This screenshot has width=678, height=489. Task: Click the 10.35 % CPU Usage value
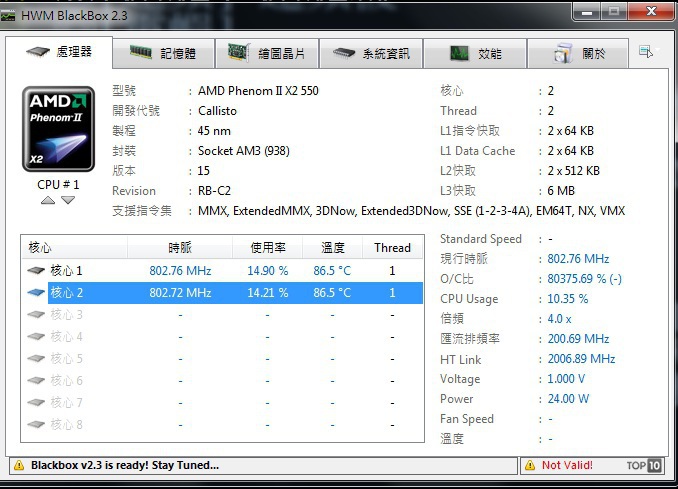click(568, 299)
